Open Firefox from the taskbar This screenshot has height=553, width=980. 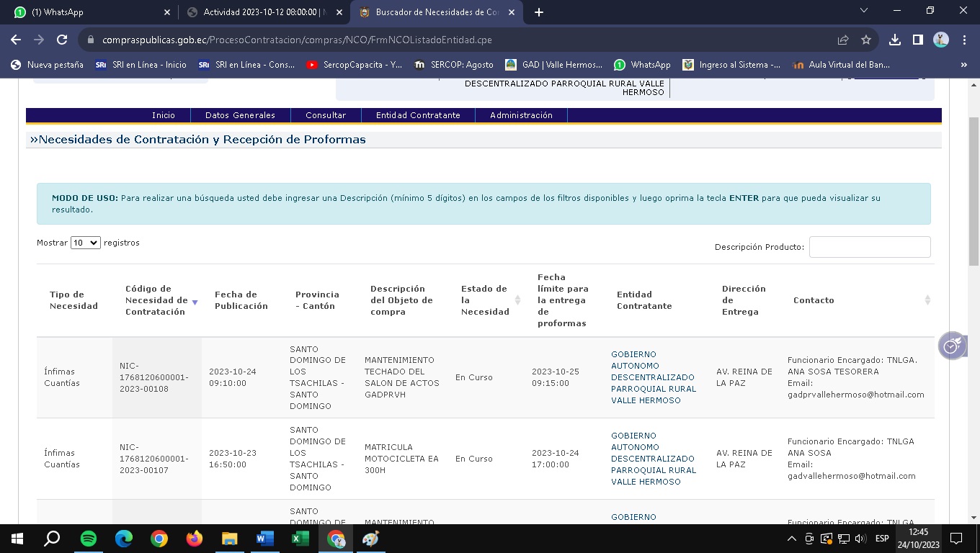194,539
